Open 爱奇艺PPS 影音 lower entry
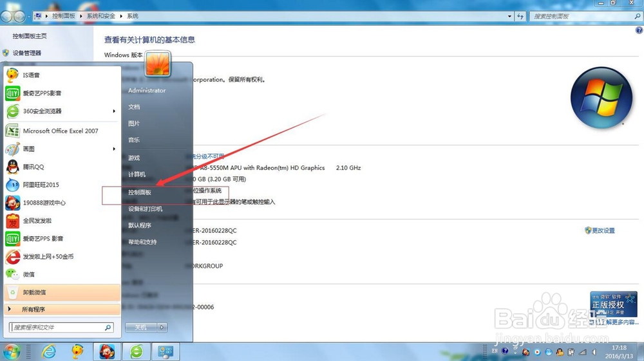This screenshot has width=644, height=361. [x=62, y=239]
